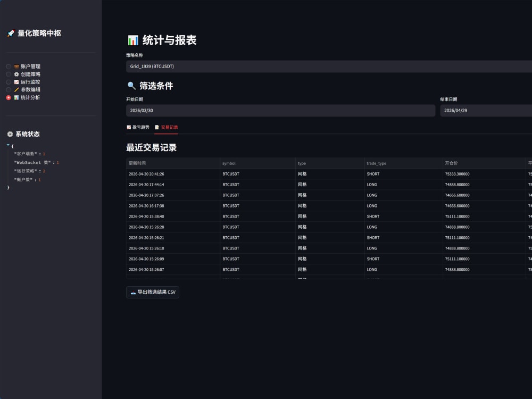
Task: Click 网格 in the 15:38:40 row
Action: coord(330,217)
